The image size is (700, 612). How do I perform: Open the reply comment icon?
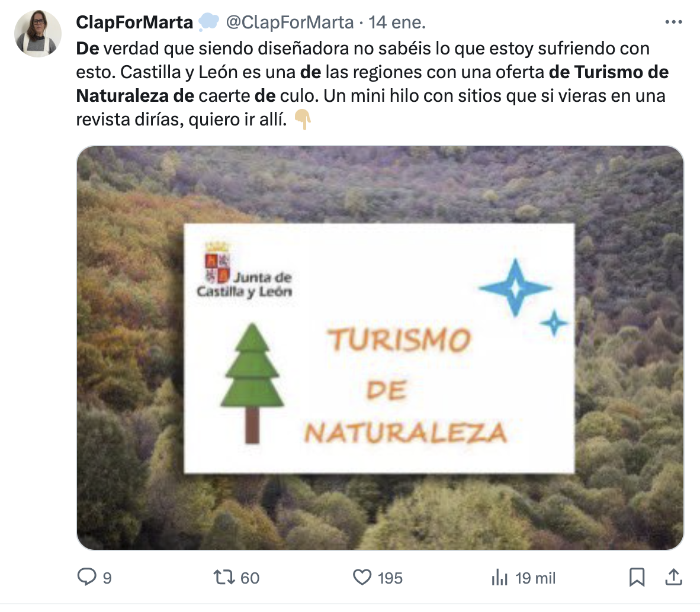[x=86, y=576]
